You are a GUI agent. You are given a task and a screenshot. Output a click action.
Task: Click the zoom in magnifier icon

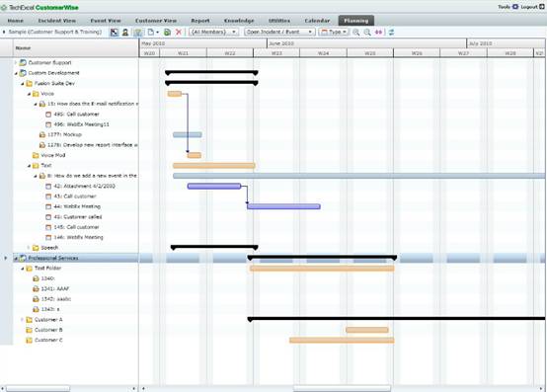click(x=356, y=32)
